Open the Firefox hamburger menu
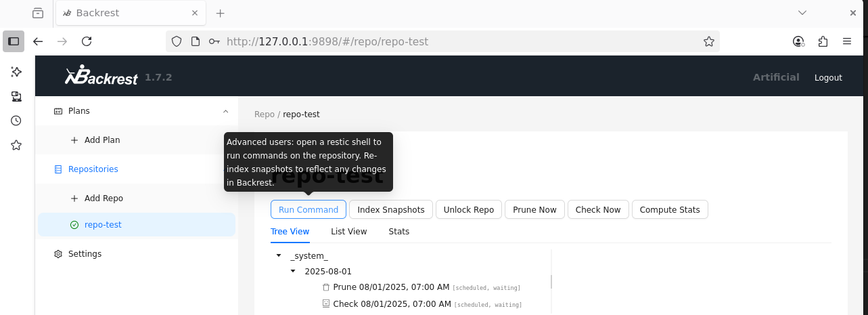Image resolution: width=868 pixels, height=315 pixels. click(847, 41)
